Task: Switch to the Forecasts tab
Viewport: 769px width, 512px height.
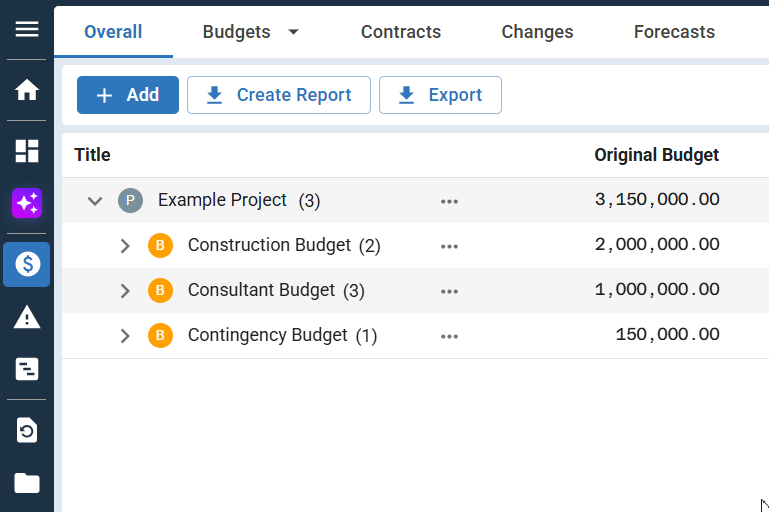Action: [x=674, y=32]
